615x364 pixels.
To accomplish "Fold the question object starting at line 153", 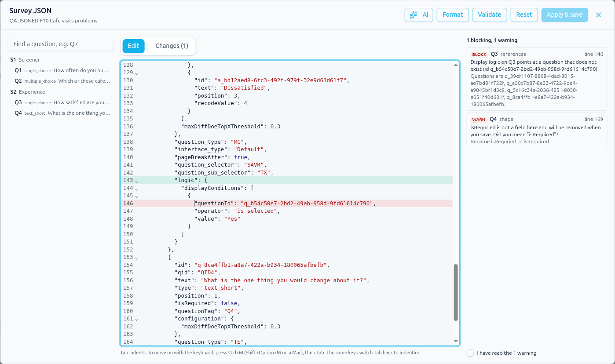I will point(136,257).
